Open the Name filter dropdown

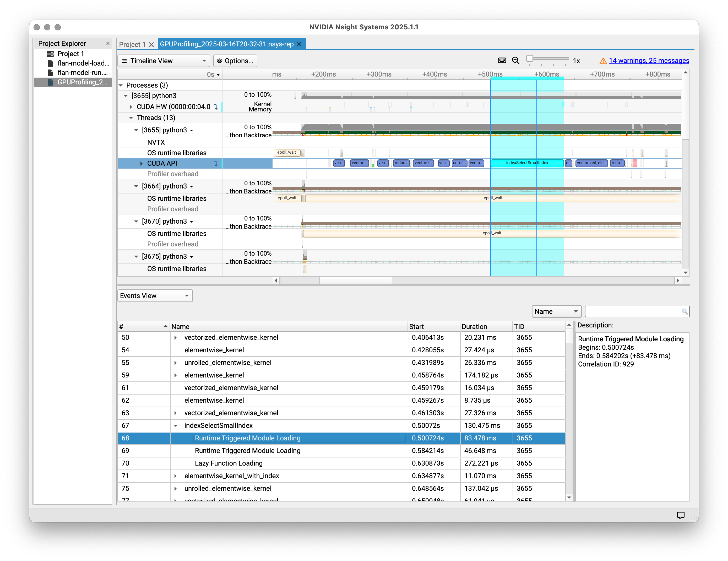tap(556, 311)
